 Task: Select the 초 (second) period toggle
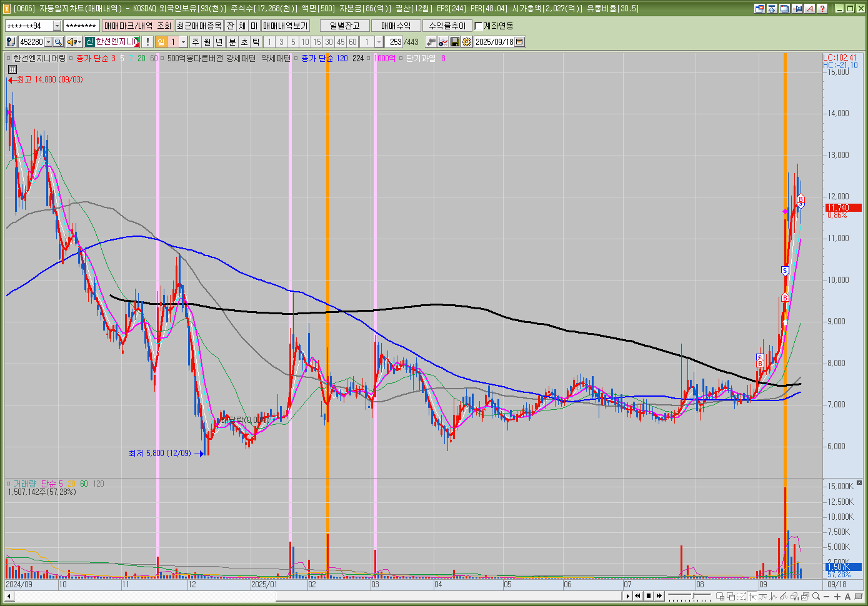244,42
